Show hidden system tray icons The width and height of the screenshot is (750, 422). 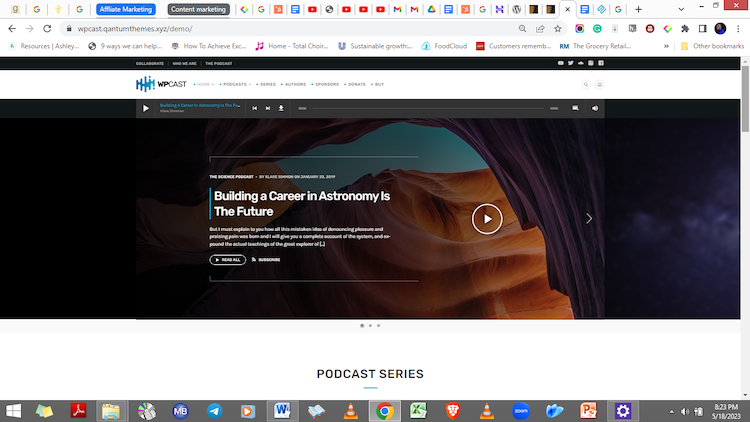click(x=672, y=411)
